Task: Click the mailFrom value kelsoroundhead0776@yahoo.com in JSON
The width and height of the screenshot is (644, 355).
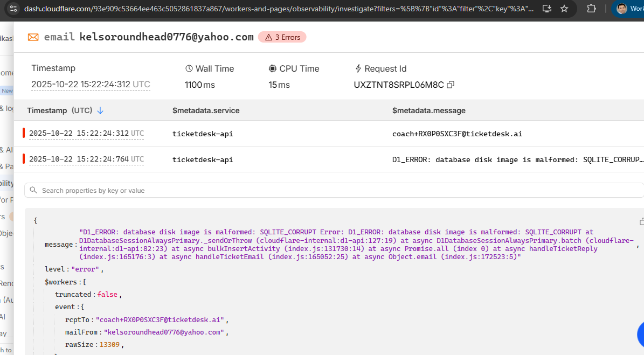Action: [x=164, y=332]
